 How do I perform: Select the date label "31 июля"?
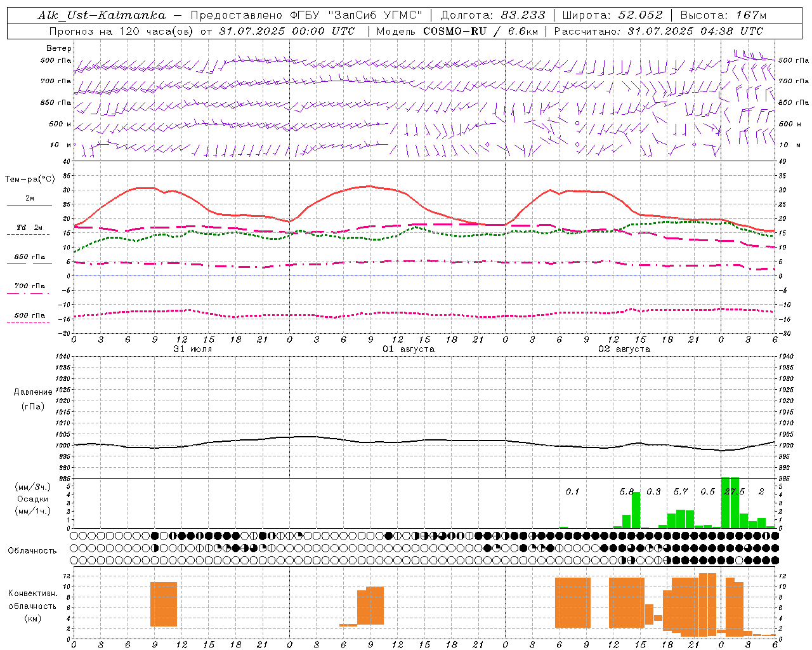pos(193,349)
